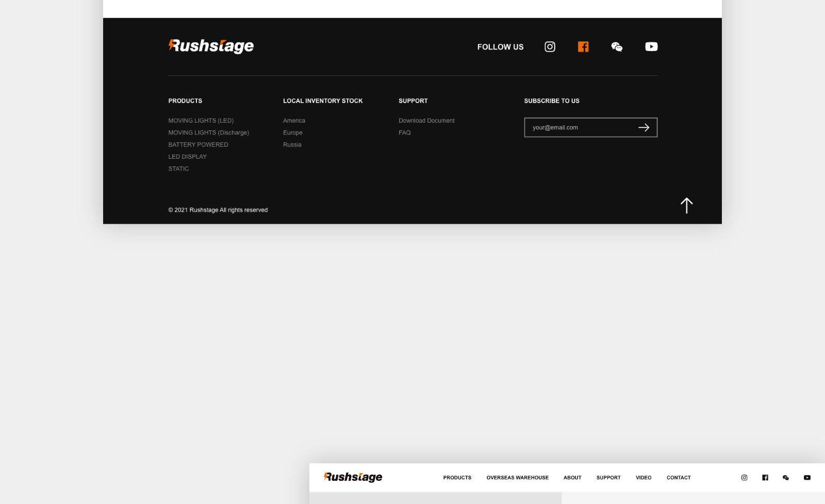The width and height of the screenshot is (825, 504).
Task: Open the orange Facebook icon in footer
Action: [x=583, y=47]
